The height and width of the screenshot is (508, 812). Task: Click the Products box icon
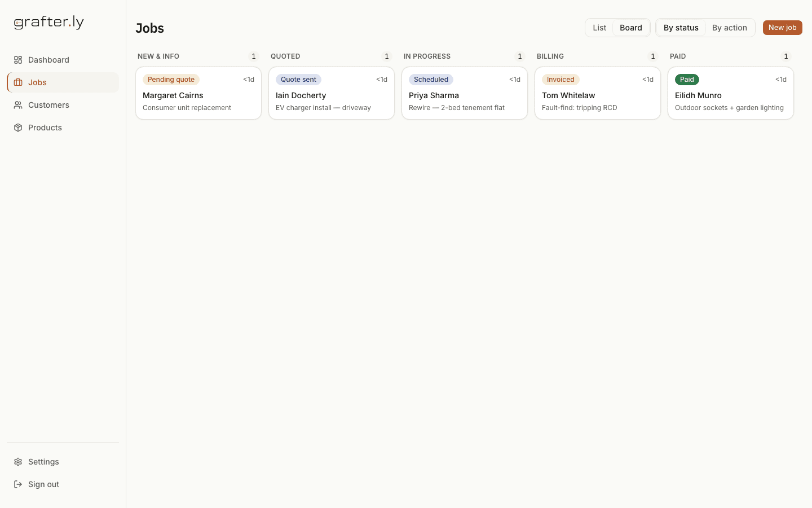click(x=18, y=128)
